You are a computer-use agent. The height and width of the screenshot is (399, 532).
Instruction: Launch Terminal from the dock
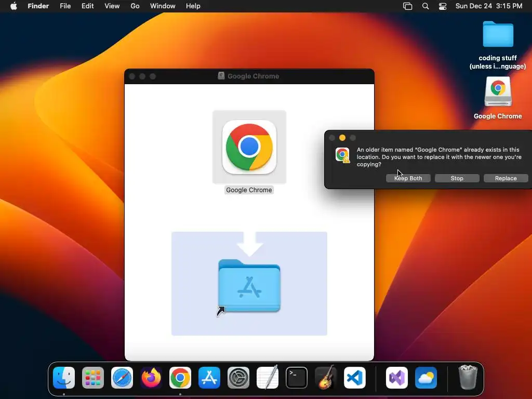[297, 378]
